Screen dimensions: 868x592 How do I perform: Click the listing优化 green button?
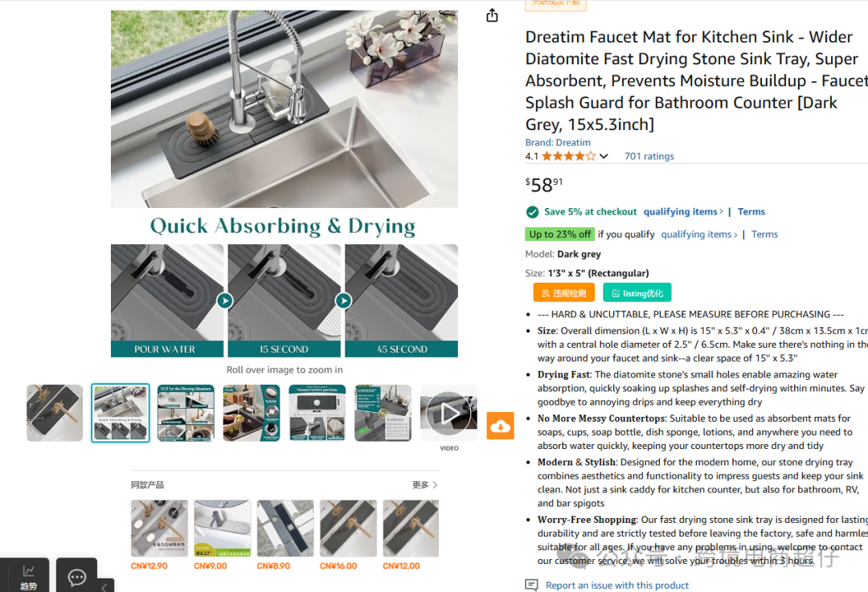[637, 292]
